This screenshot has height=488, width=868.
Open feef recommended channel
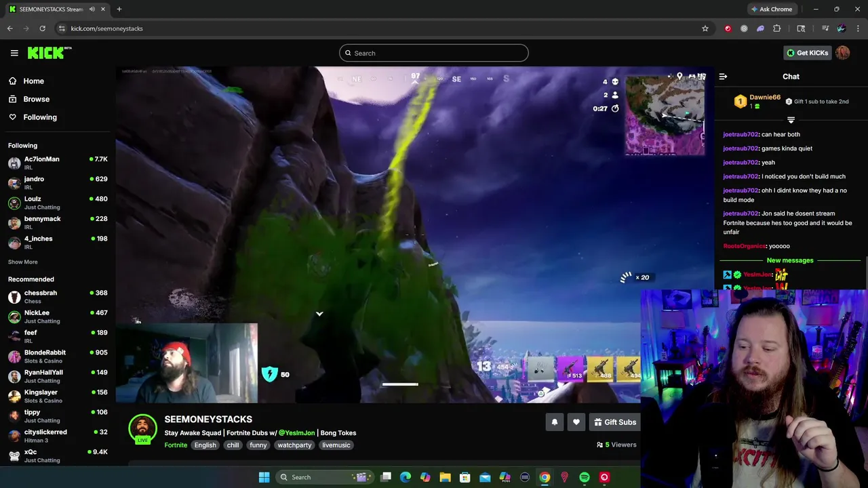(x=58, y=336)
